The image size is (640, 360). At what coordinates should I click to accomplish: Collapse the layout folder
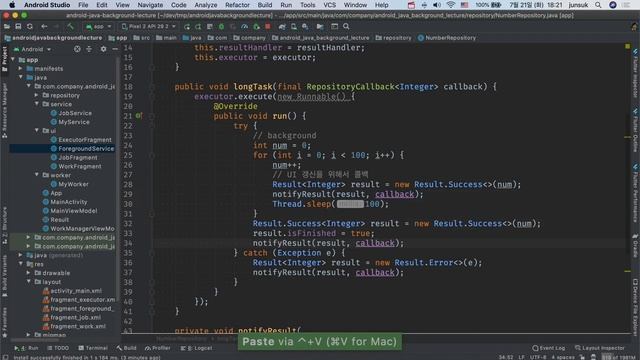click(x=29, y=282)
